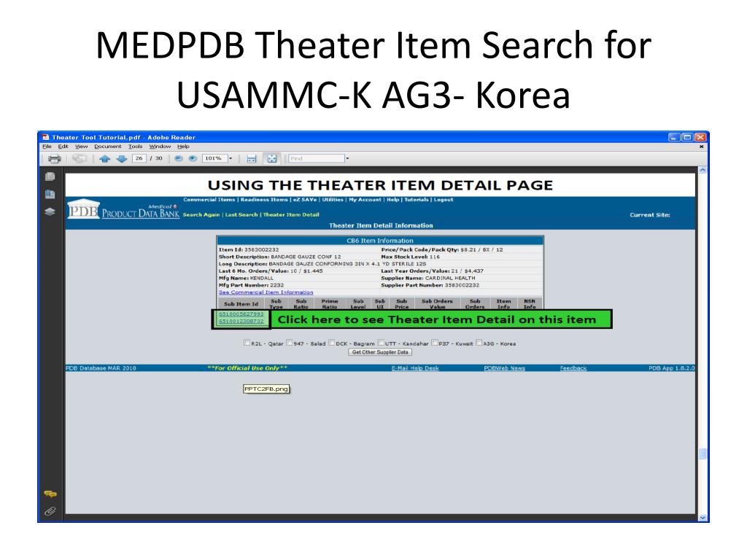747x560 pixels.
Task: Open the Attachments paperclip panel
Action: pos(50,511)
